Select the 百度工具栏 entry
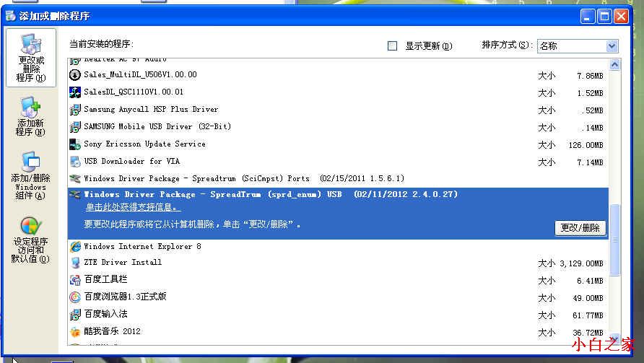 click(338, 279)
